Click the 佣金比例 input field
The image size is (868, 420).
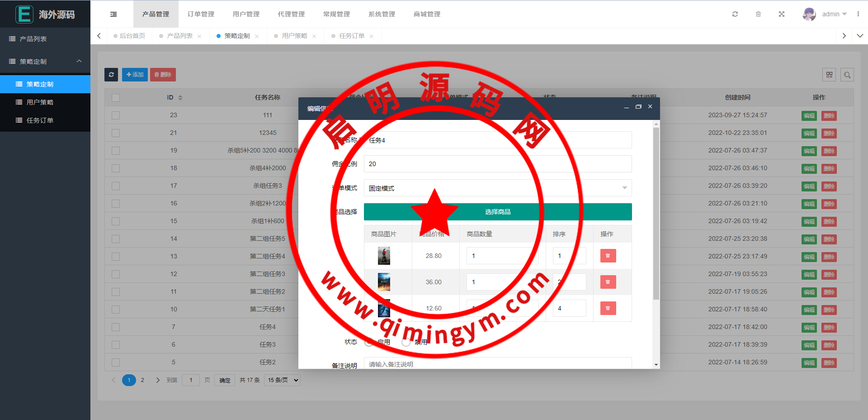click(x=497, y=164)
